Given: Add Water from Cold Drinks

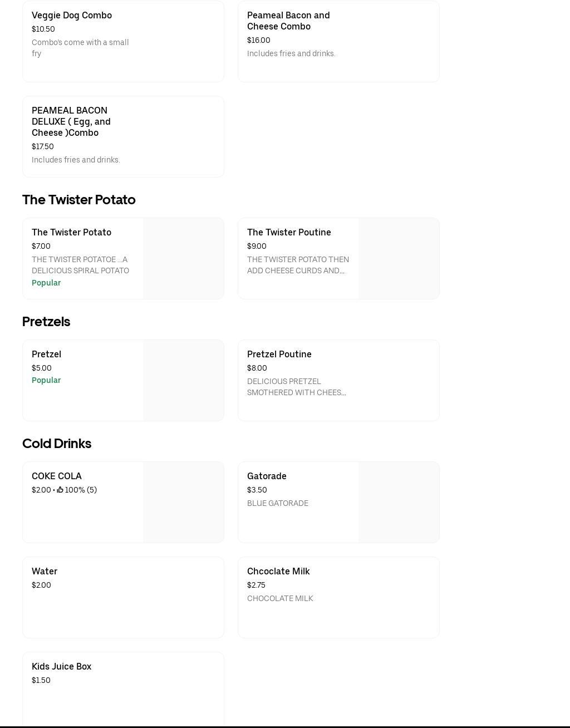Looking at the screenshot, I should pos(45,572).
